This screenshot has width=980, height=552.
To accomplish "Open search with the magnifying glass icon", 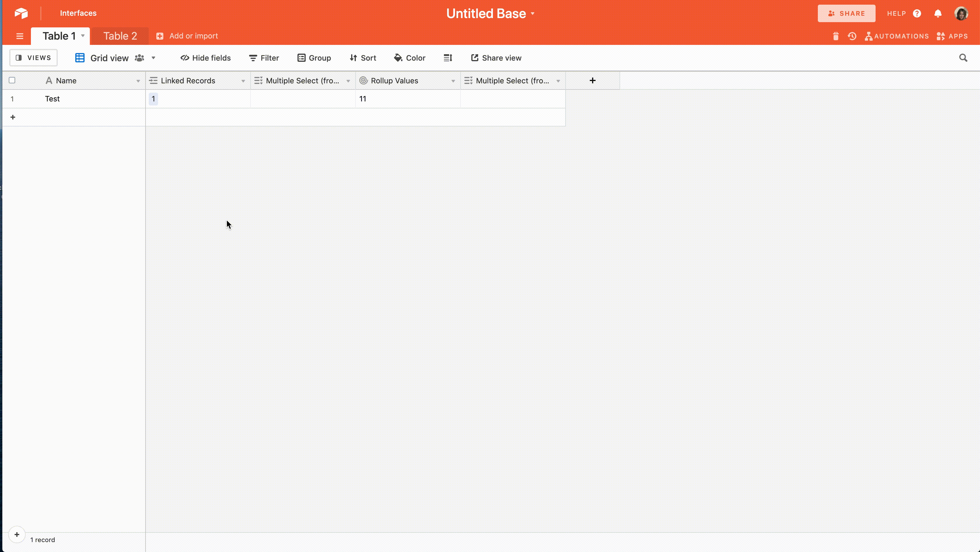I will coord(963,58).
